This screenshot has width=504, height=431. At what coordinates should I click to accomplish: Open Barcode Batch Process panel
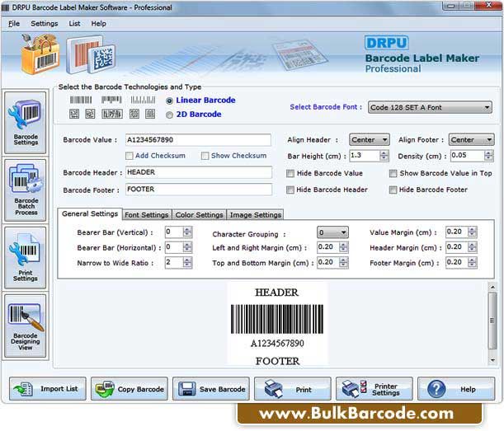(26, 190)
